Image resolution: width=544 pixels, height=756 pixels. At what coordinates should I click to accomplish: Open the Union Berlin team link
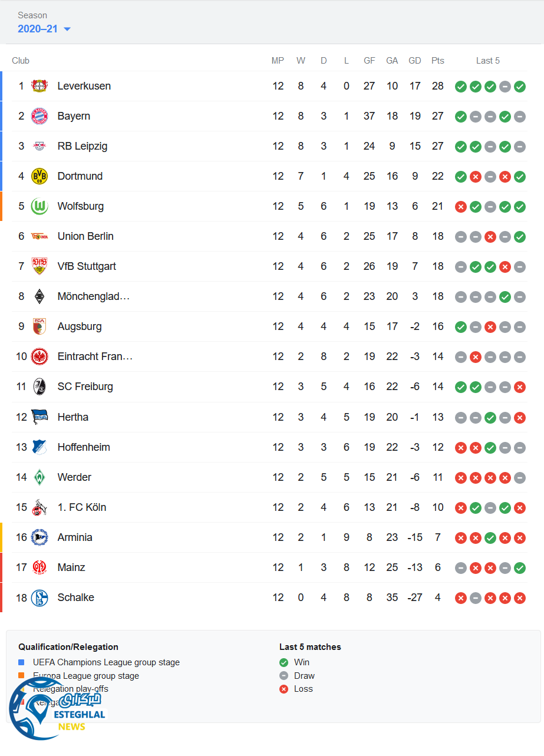[85, 236]
